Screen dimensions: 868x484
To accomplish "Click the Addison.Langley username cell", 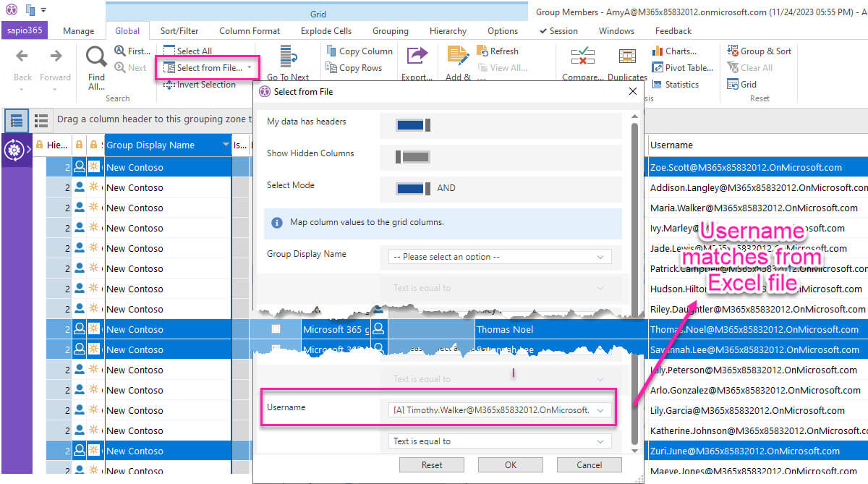I will [758, 187].
